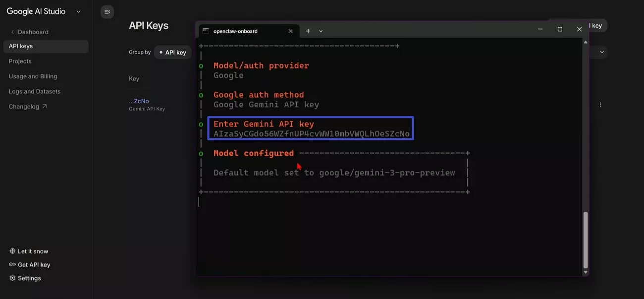This screenshot has width=644, height=299.
Task: Click the ...ZcNo API key link
Action: point(139,101)
